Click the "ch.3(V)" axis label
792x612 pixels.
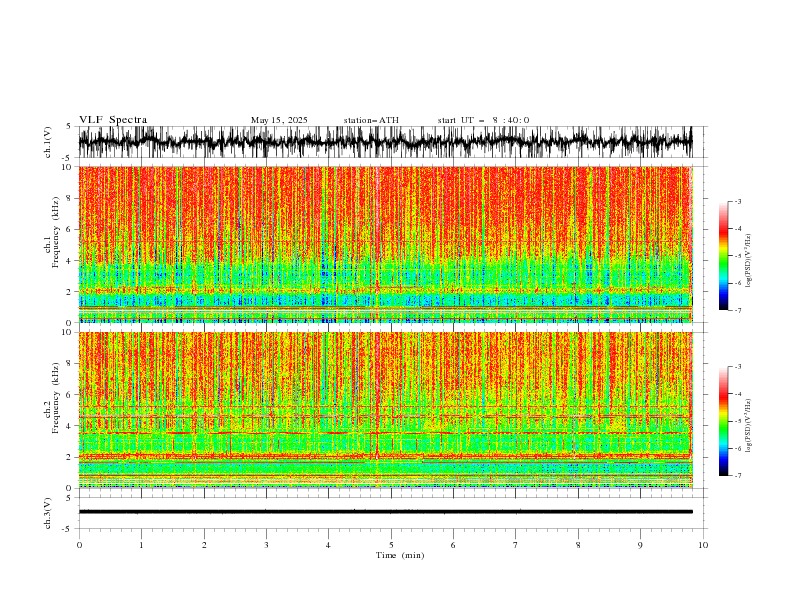(48, 513)
